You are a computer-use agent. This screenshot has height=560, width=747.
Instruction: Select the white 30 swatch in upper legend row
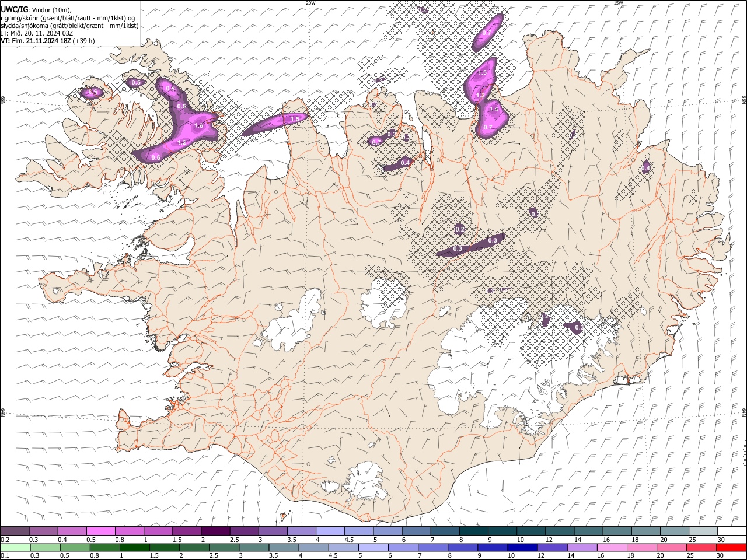click(x=732, y=531)
